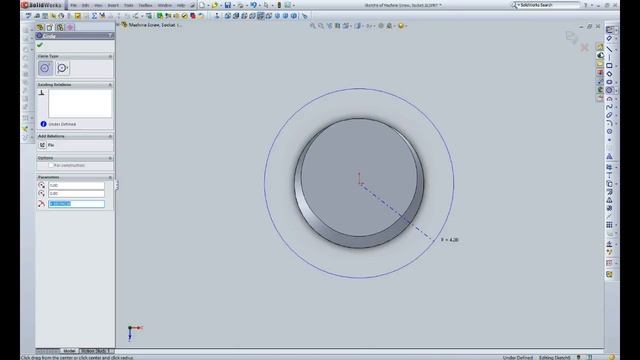Click the red cancel sketch X in corner

point(584,48)
